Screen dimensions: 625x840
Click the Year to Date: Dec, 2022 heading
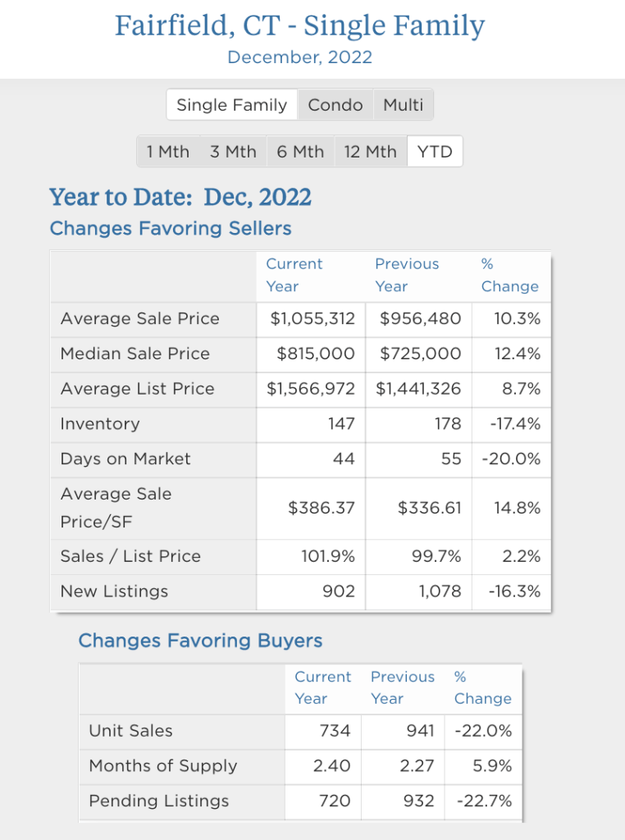pos(180,198)
